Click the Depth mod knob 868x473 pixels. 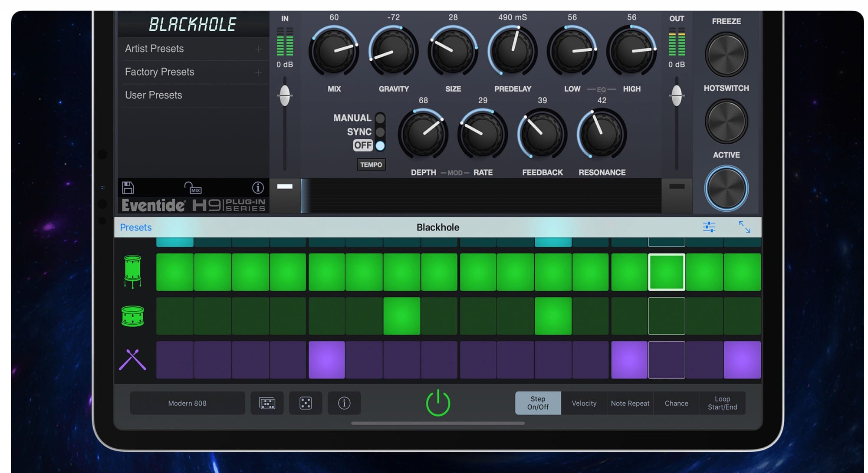(x=423, y=134)
